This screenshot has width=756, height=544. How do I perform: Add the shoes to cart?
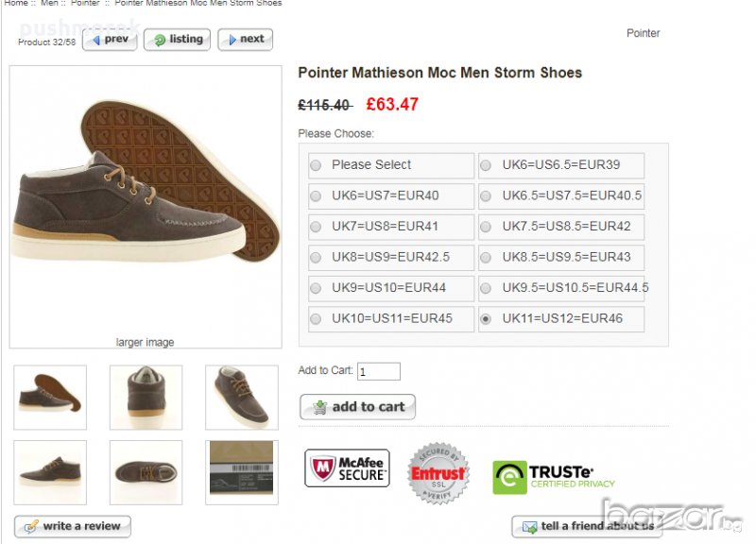pyautogui.click(x=357, y=407)
